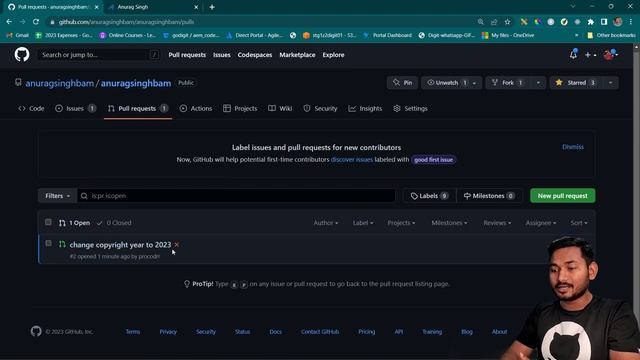Switch to the Code tab
This screenshot has height=360, width=640.
pyautogui.click(x=31, y=108)
